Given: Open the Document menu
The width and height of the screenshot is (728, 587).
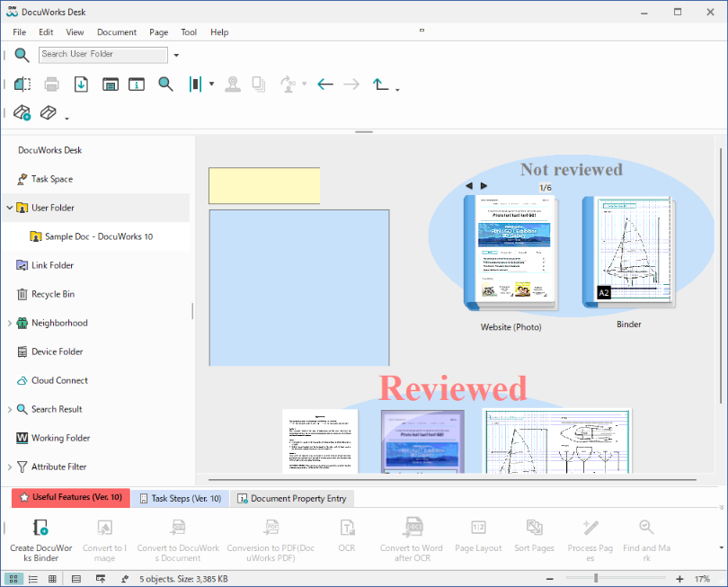Looking at the screenshot, I should tap(117, 32).
